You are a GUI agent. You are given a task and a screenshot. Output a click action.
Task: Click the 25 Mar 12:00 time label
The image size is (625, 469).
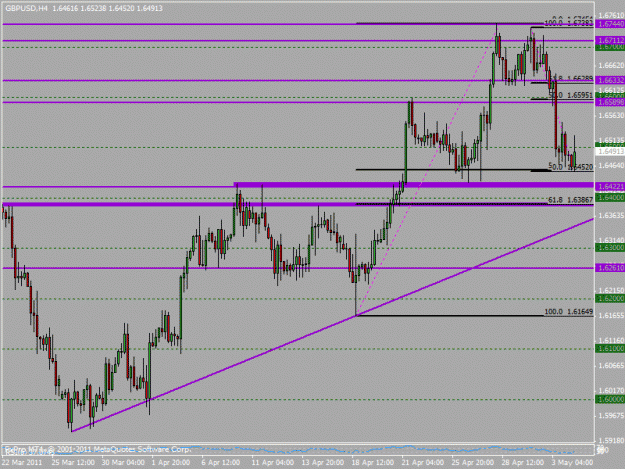(x=73, y=462)
